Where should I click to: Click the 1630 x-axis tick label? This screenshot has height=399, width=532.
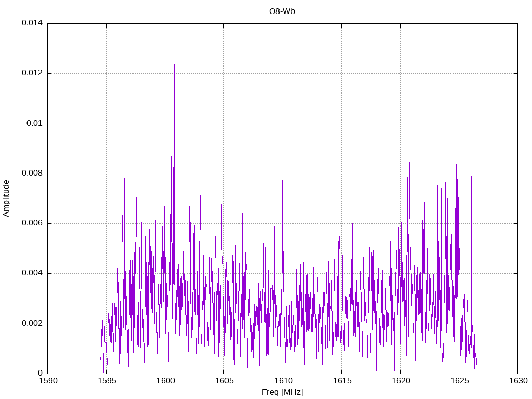pyautogui.click(x=518, y=381)
